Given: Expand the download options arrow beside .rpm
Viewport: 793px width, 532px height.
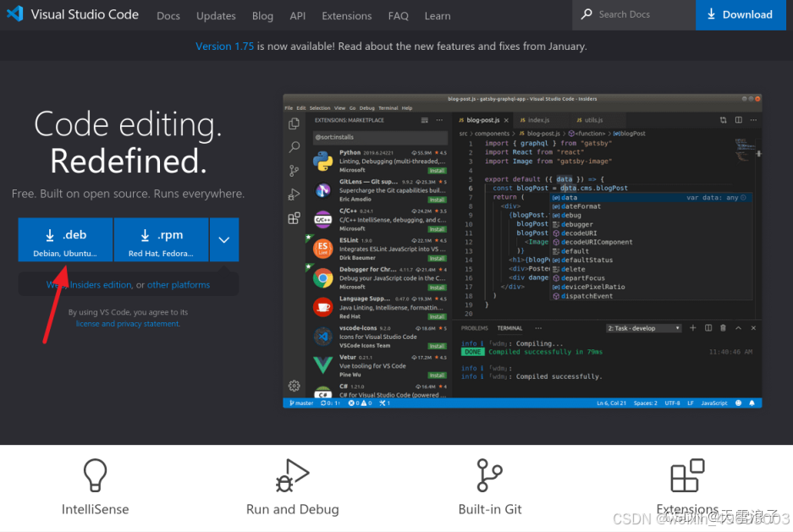Looking at the screenshot, I should (x=223, y=239).
